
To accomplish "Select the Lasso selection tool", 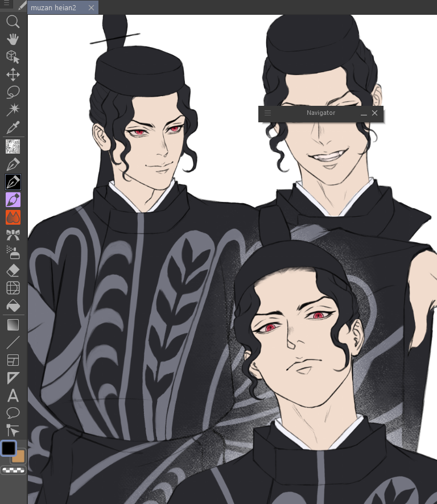I will tap(13, 92).
